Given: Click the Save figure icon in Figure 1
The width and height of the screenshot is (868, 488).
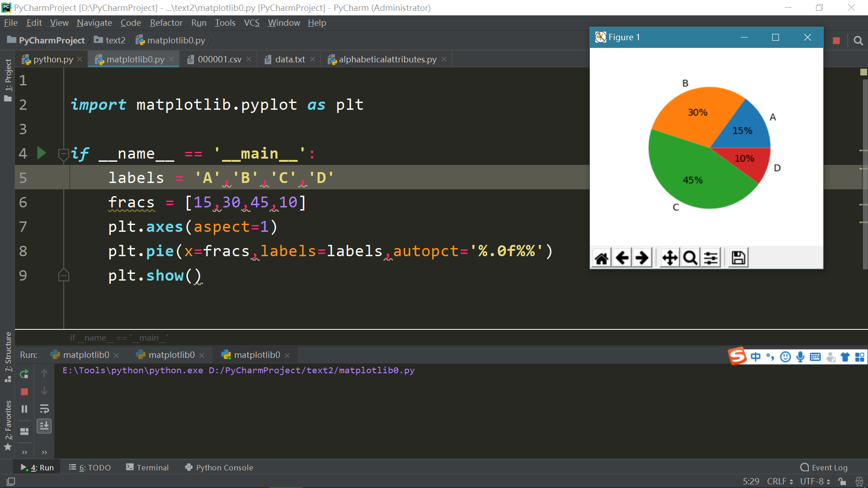Looking at the screenshot, I should click(x=739, y=258).
